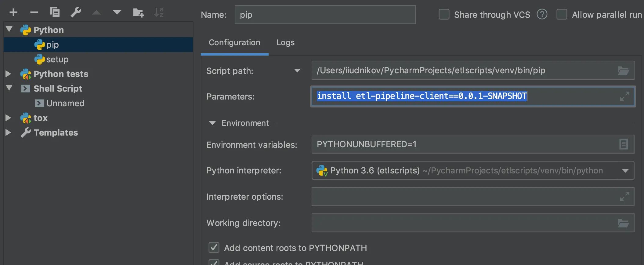Open the Python interpreter dropdown

coord(625,171)
